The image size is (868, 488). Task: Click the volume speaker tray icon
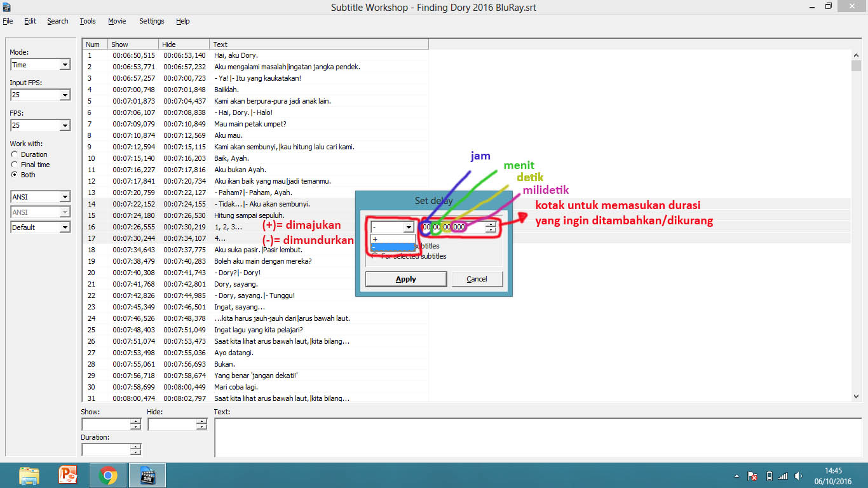799,476
